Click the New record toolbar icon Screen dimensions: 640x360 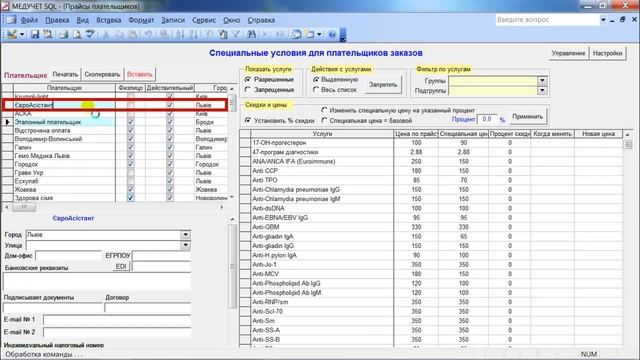pyautogui.click(x=266, y=35)
